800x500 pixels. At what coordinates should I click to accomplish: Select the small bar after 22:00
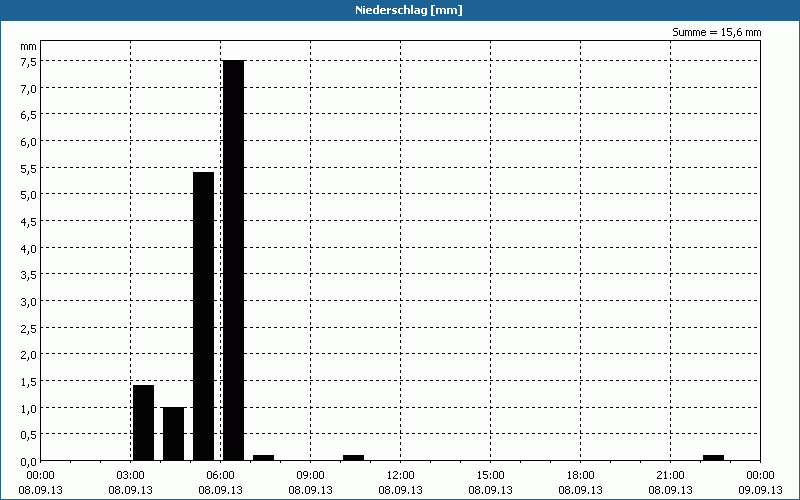[x=713, y=458]
